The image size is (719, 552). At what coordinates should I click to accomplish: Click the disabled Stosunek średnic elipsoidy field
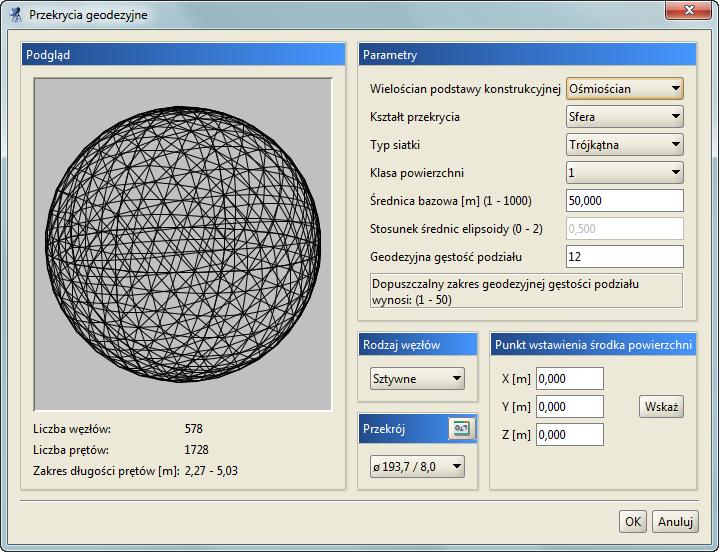point(625,228)
